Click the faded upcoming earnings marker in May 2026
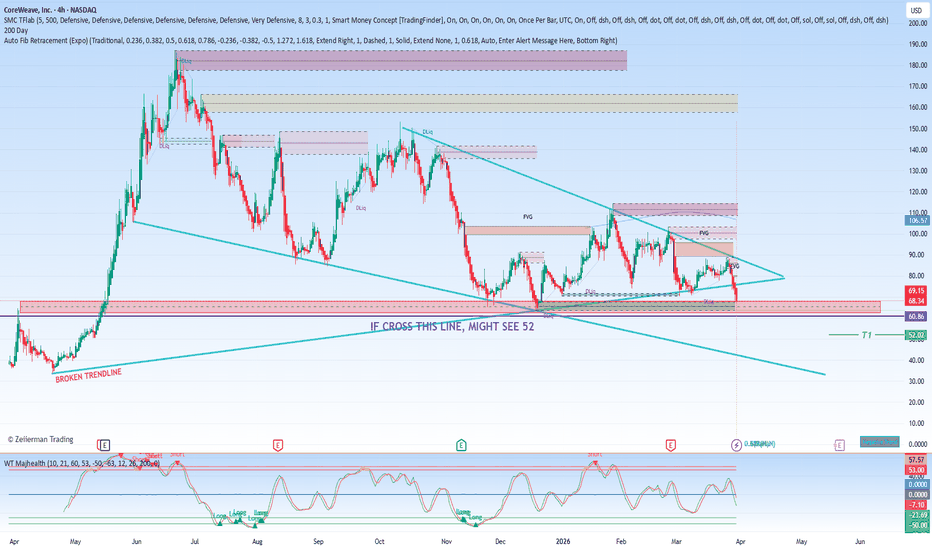The height and width of the screenshot is (550, 932). pos(838,443)
